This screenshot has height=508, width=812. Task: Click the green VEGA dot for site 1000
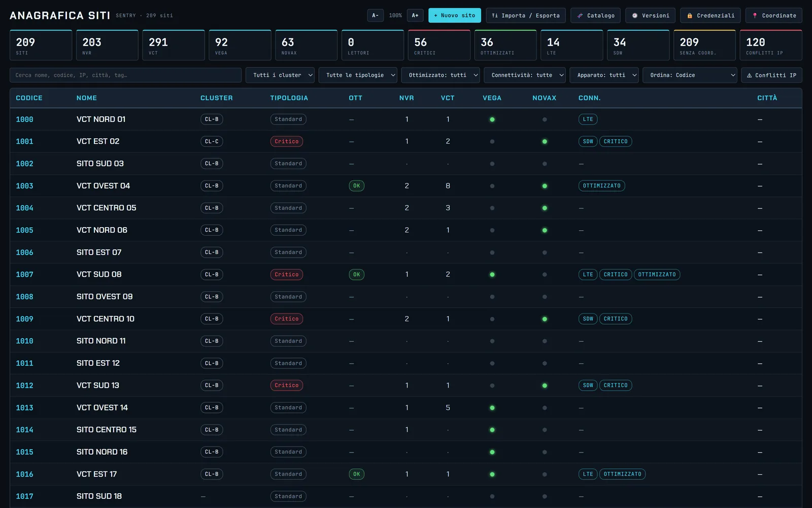[492, 119]
